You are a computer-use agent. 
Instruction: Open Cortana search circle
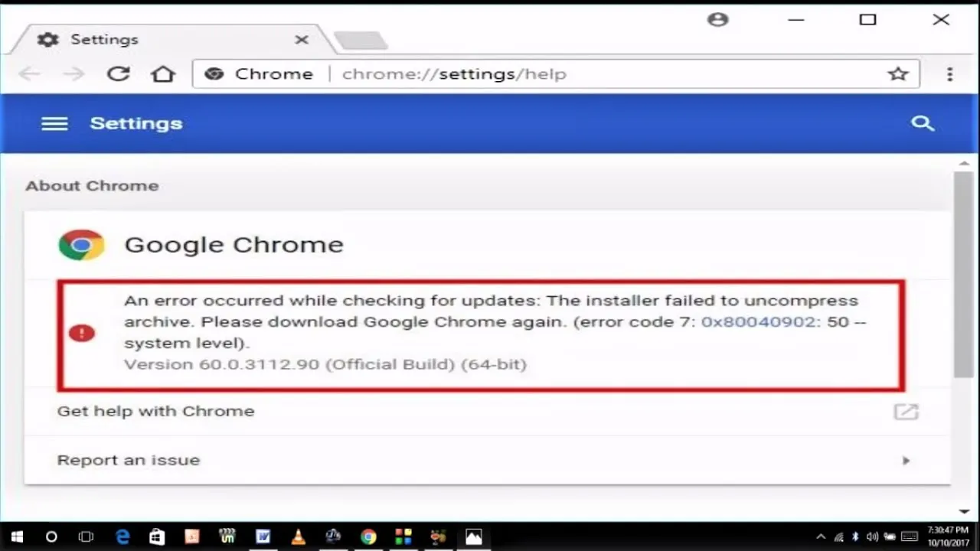click(x=51, y=537)
